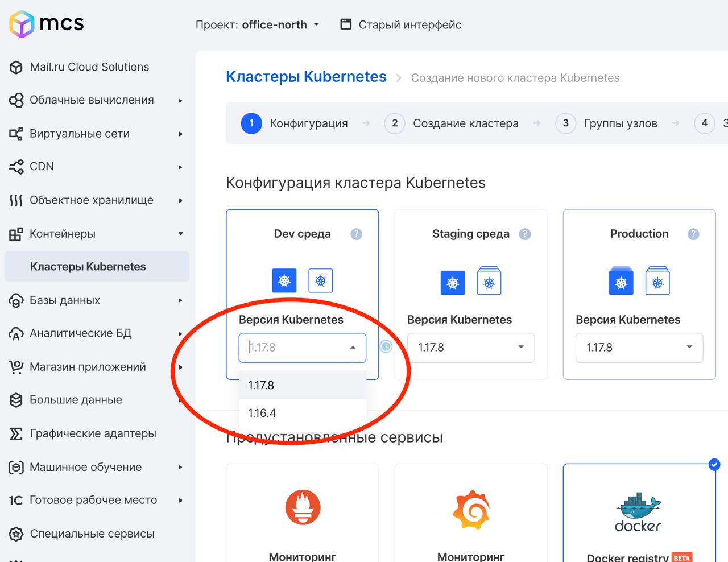Click the Docker whale logo

[x=639, y=512]
